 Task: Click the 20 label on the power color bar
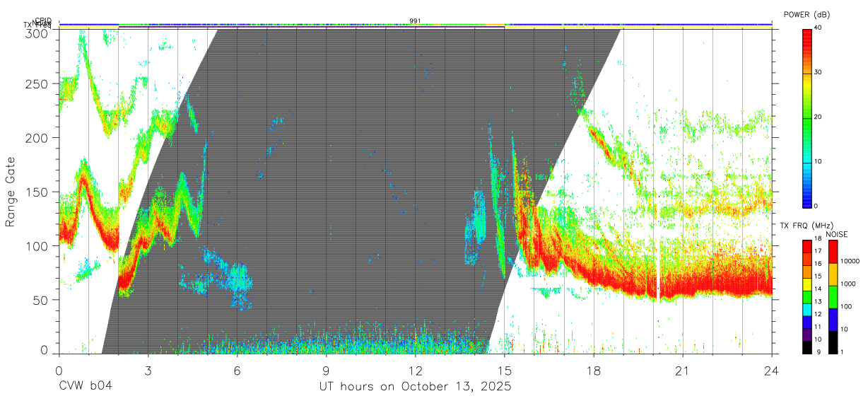click(x=819, y=117)
